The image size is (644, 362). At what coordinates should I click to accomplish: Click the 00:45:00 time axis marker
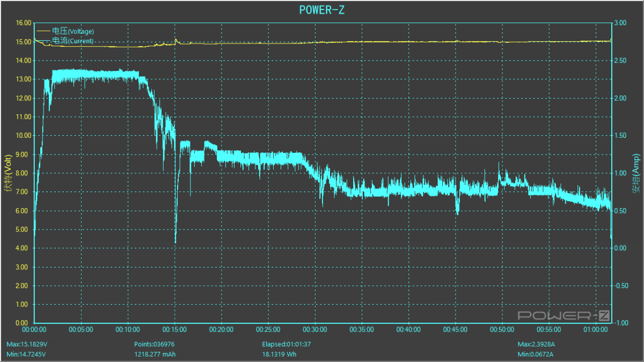click(x=456, y=329)
